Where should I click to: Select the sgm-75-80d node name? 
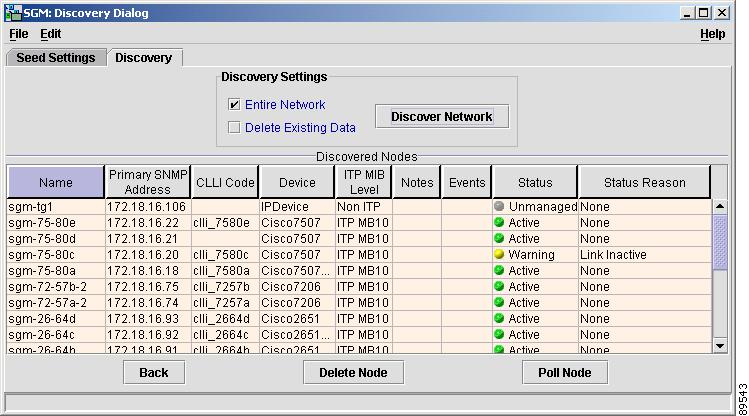click(x=42, y=238)
